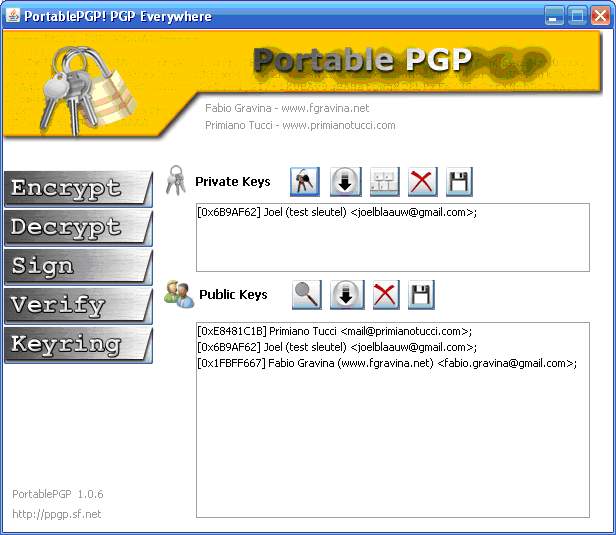Export the private key with the floppy disk icon
This screenshot has height=535, width=616.
459,182
